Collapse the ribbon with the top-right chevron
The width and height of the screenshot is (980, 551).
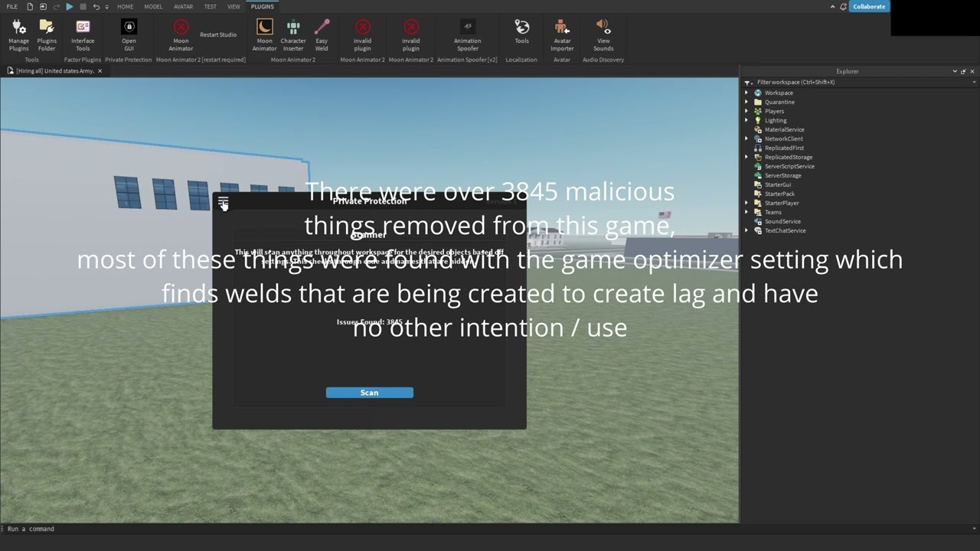pyautogui.click(x=832, y=6)
